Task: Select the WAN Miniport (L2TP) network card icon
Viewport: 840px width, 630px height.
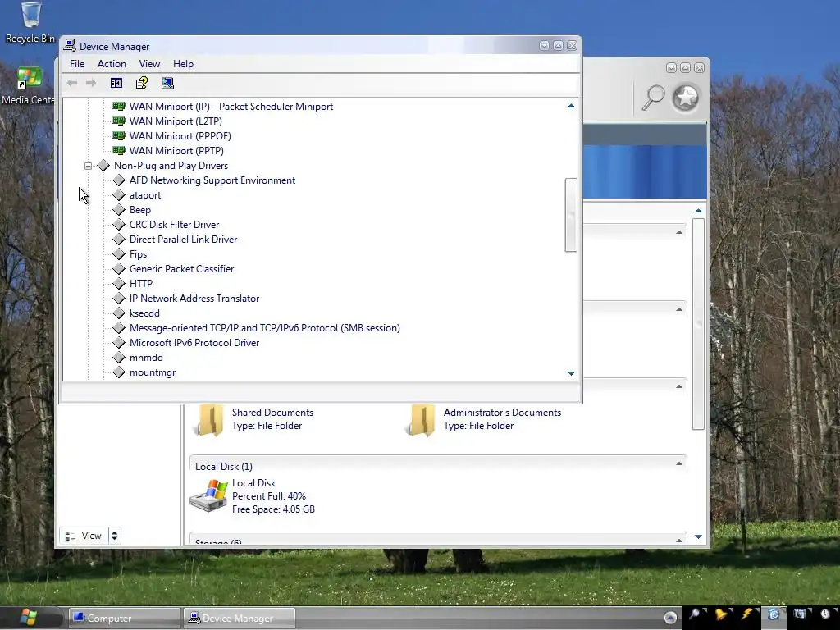Action: click(x=119, y=121)
